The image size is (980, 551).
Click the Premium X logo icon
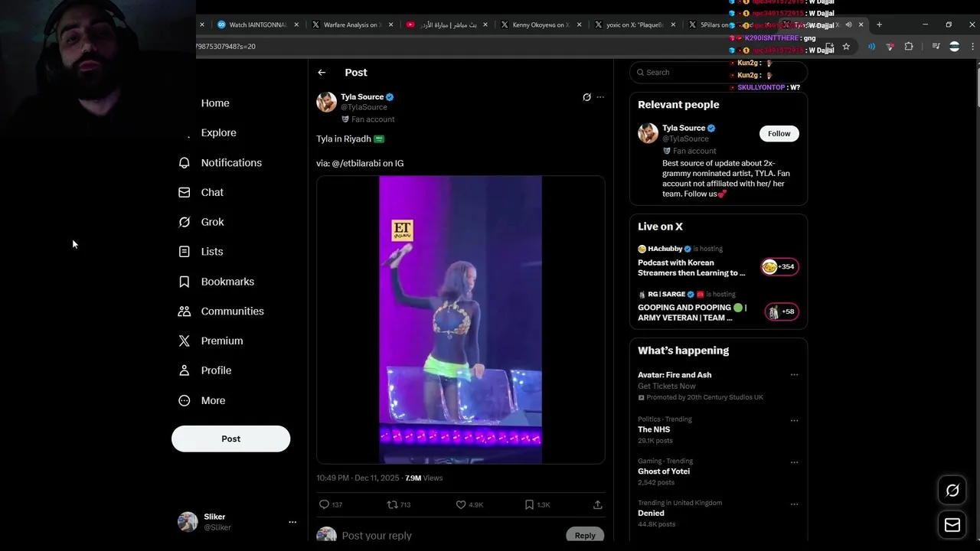pyautogui.click(x=184, y=341)
